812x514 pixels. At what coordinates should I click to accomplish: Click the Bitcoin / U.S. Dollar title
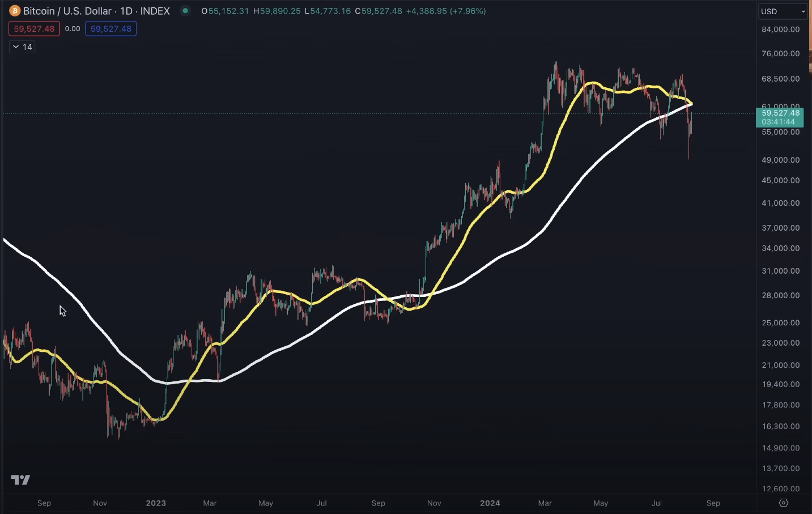68,11
